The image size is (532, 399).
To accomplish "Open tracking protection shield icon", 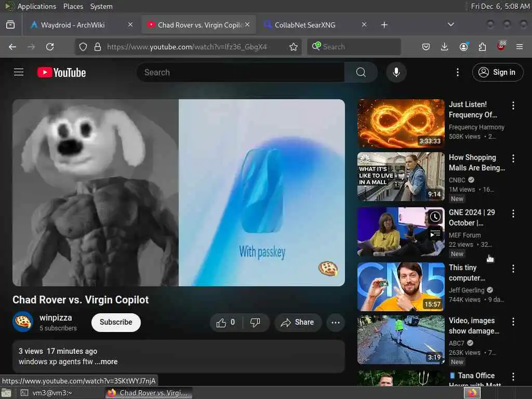I will click(83, 47).
